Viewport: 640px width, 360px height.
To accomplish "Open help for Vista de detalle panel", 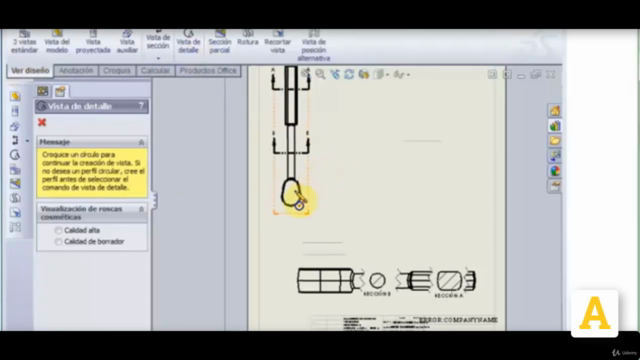I will [x=141, y=106].
